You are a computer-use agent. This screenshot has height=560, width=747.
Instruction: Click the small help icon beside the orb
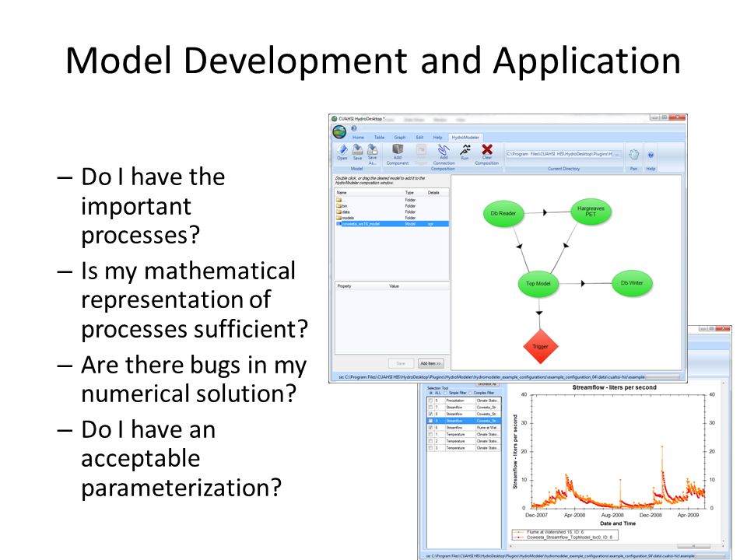point(354,128)
